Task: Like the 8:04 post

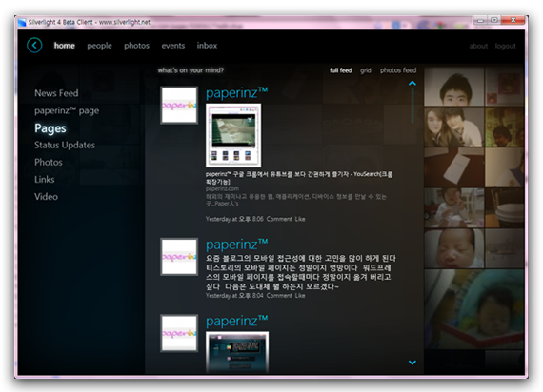Action: point(300,296)
